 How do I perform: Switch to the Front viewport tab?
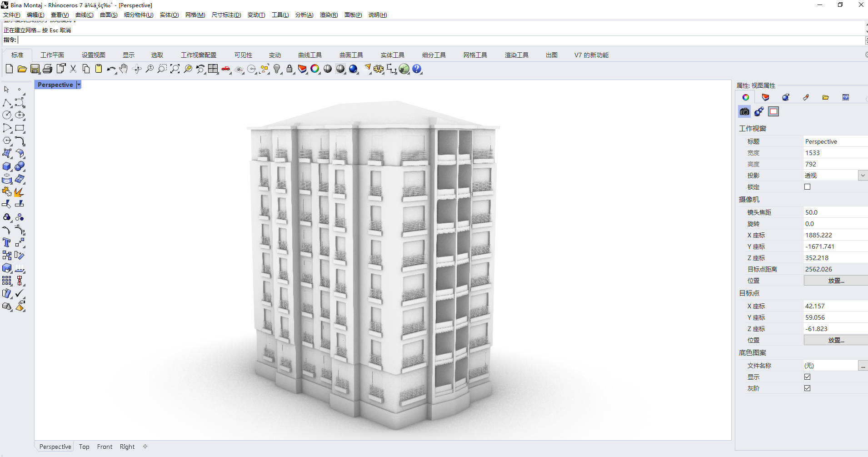(105, 447)
